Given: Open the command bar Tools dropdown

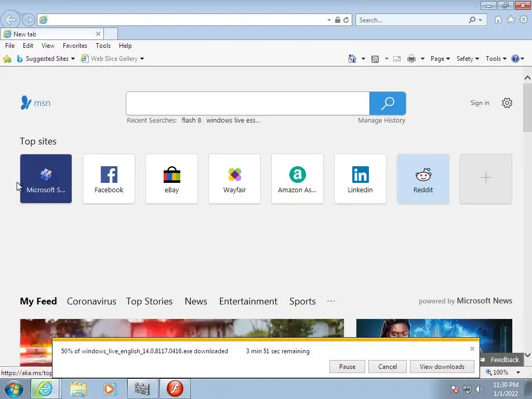Looking at the screenshot, I should [496, 59].
